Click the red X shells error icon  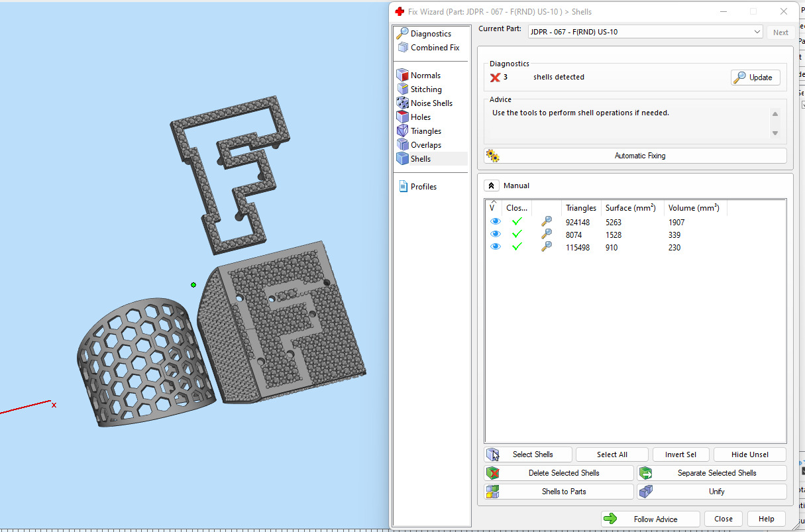pos(495,78)
